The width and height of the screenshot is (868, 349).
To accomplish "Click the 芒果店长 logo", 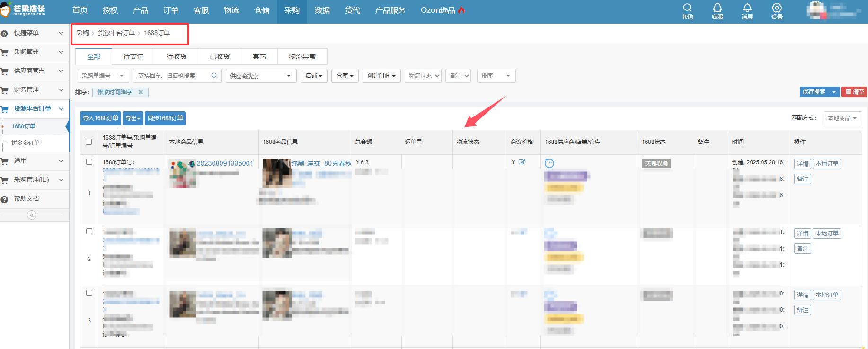I will [24, 9].
